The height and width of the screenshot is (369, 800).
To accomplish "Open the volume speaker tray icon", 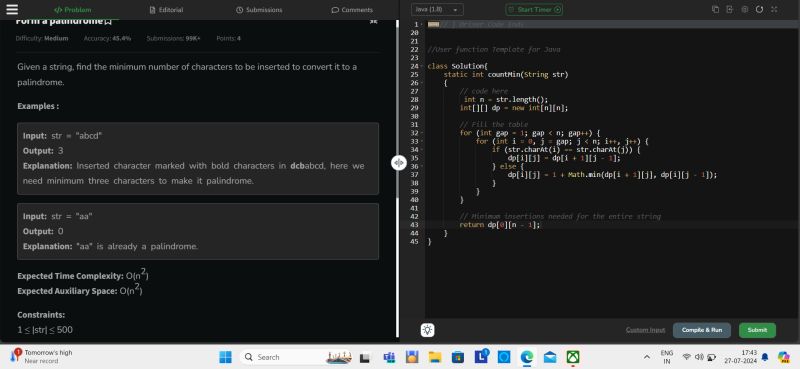I will tap(699, 357).
